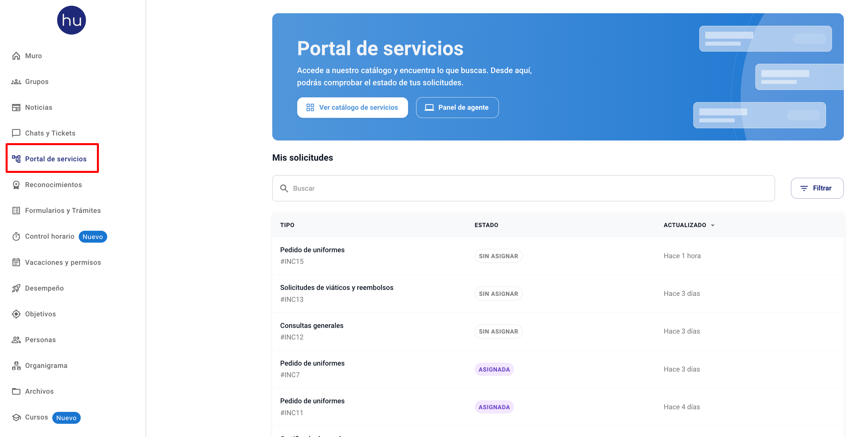This screenshot has width=868, height=437.
Task: Click Chats y Tickets bubble icon
Action: [16, 133]
